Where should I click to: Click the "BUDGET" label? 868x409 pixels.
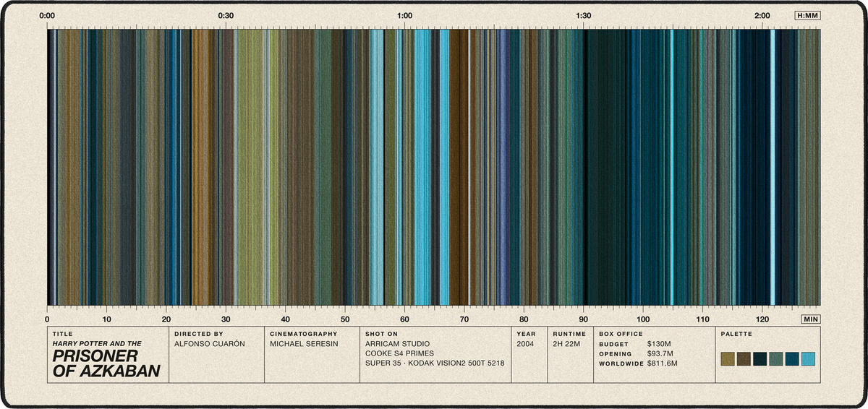point(612,345)
